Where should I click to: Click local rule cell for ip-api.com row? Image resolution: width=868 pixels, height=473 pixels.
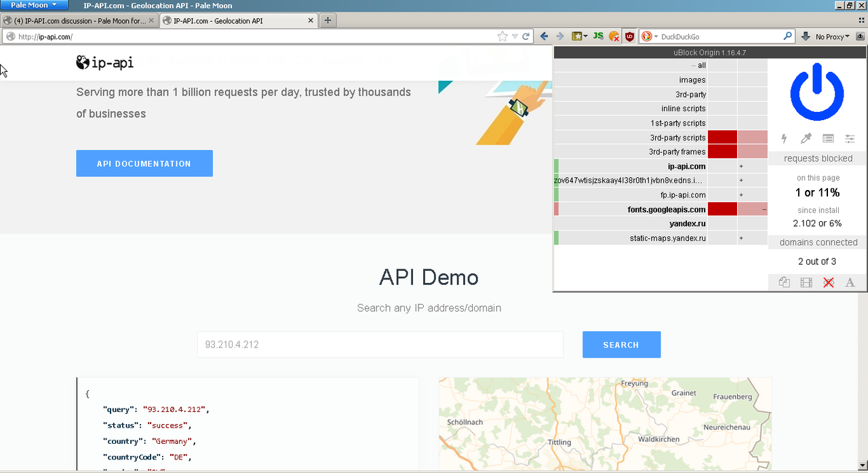(x=753, y=166)
